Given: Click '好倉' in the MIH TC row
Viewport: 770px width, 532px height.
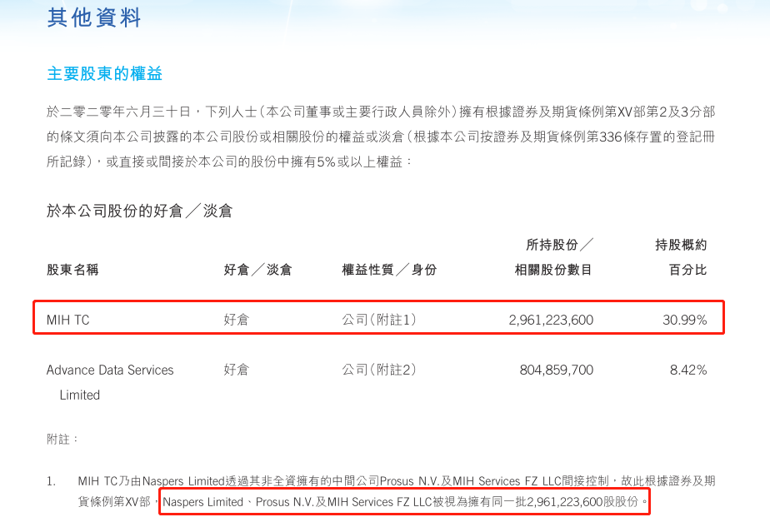Looking at the screenshot, I should (x=237, y=320).
